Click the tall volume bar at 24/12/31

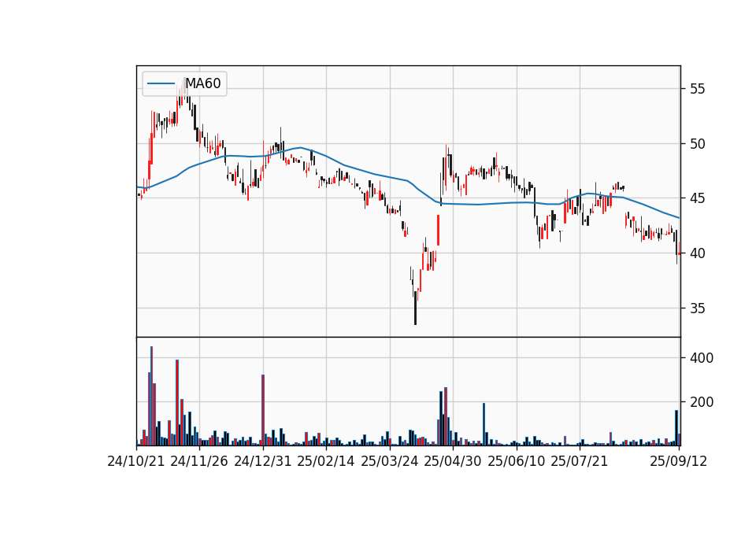[263, 410]
